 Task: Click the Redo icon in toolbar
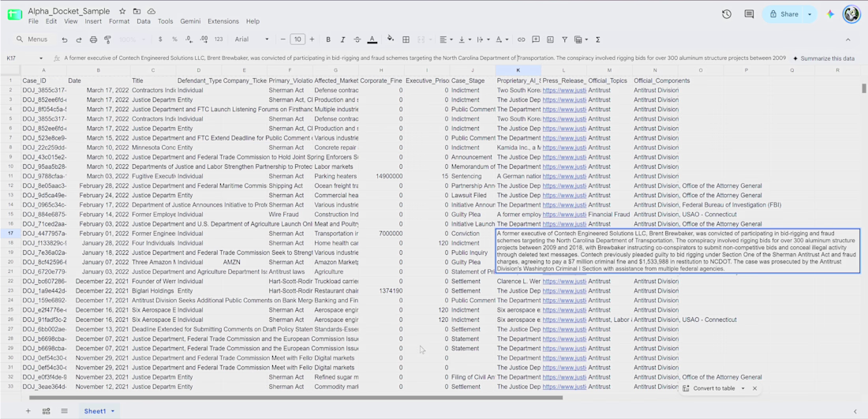79,39
